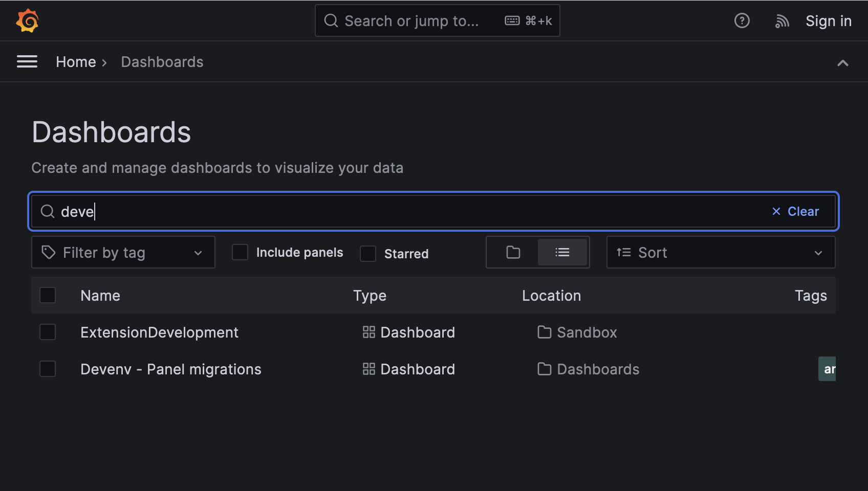Go to Home breadcrumb
Viewport: 868px width, 491px height.
(76, 62)
